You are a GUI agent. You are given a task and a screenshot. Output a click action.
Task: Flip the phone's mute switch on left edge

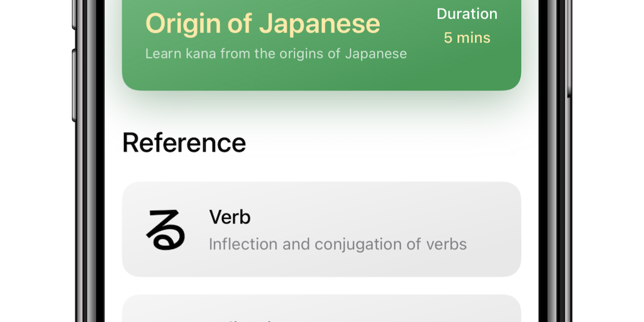tap(74, 14)
